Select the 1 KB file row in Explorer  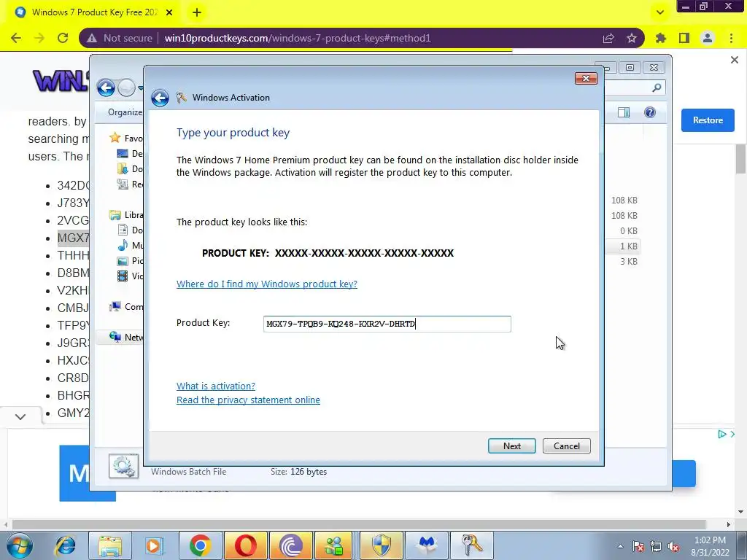(623, 246)
